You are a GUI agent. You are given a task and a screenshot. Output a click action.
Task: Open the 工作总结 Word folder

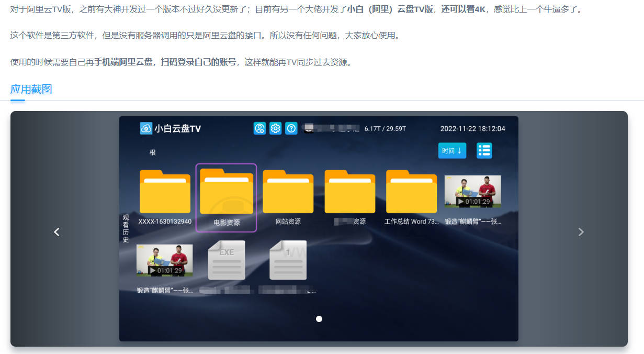[411, 192]
